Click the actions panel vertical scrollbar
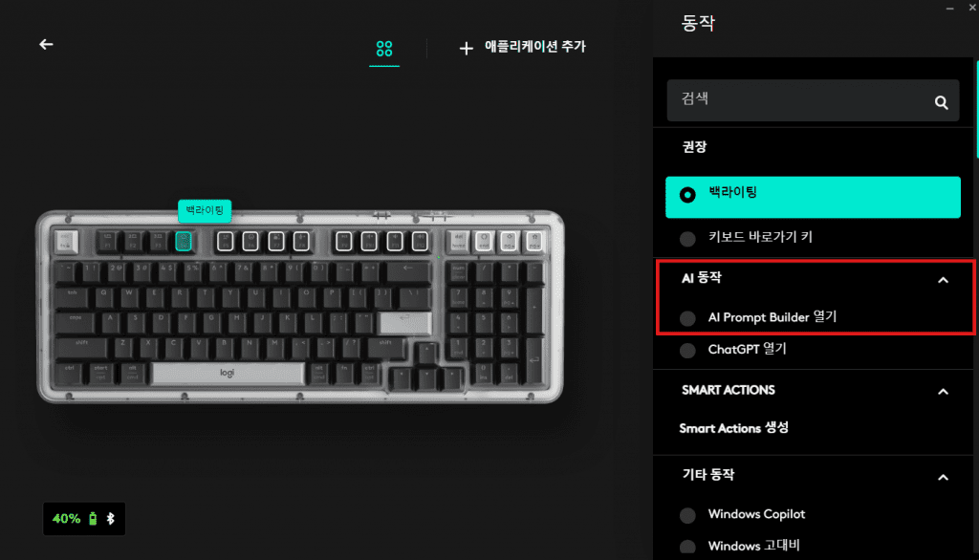The image size is (979, 560). pos(976,109)
